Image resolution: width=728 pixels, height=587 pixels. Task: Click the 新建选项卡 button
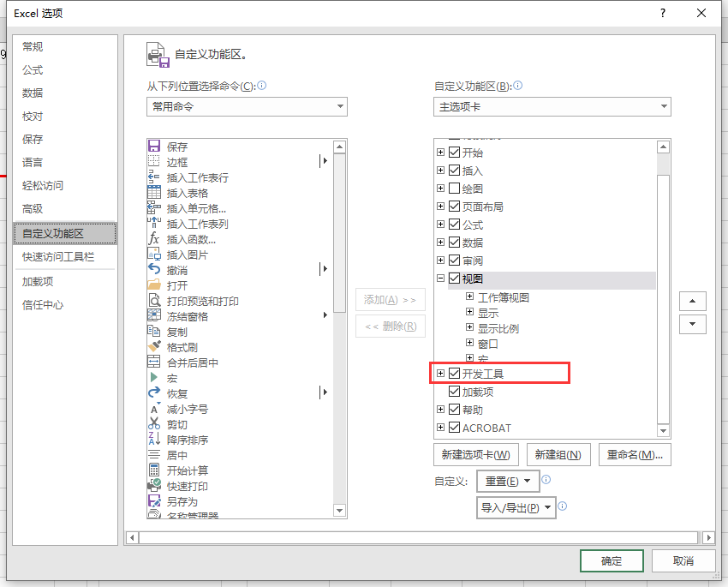(475, 455)
